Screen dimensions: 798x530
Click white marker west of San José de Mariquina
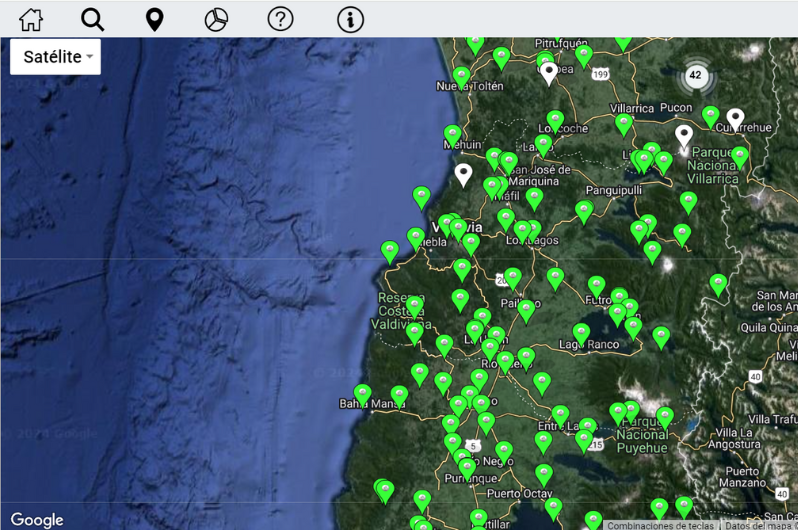tap(463, 174)
